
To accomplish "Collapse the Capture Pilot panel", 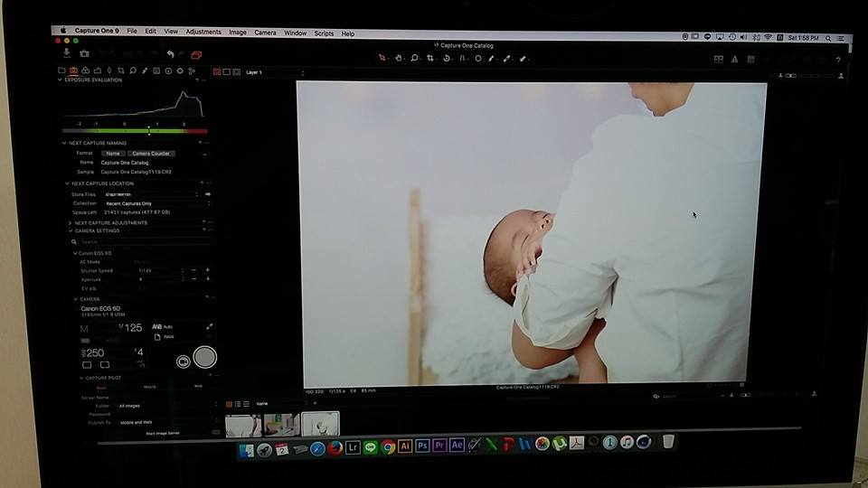I will pyautogui.click(x=80, y=378).
